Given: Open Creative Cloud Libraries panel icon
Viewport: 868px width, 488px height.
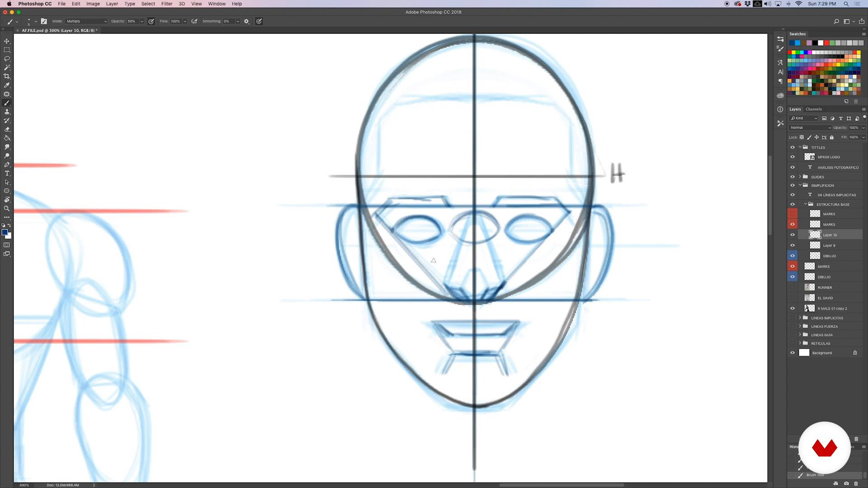Looking at the screenshot, I should [x=780, y=96].
